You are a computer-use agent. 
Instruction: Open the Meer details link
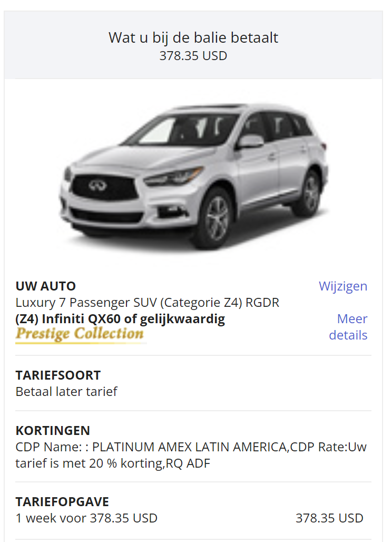pos(348,327)
